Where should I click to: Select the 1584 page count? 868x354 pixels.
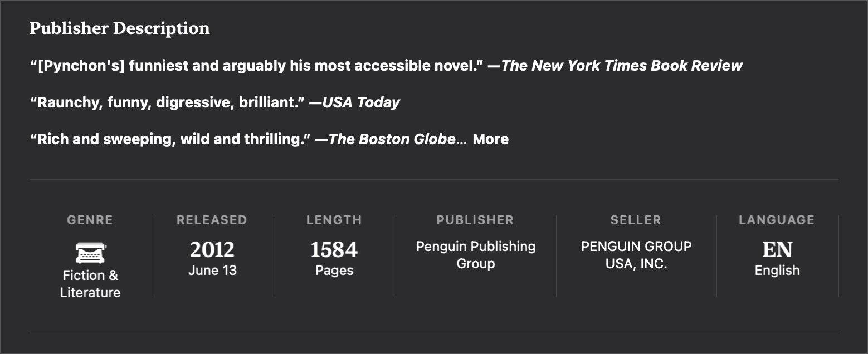click(x=334, y=250)
